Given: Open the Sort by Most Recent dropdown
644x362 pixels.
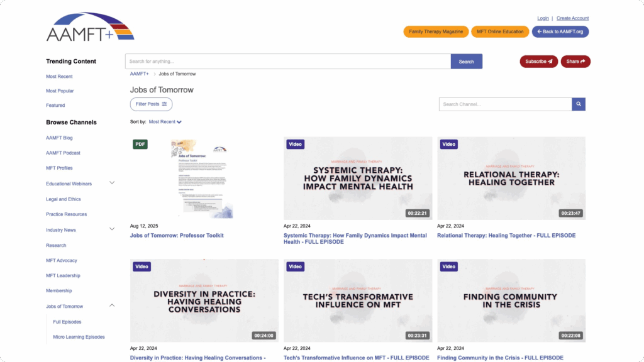Looking at the screenshot, I should [x=165, y=122].
